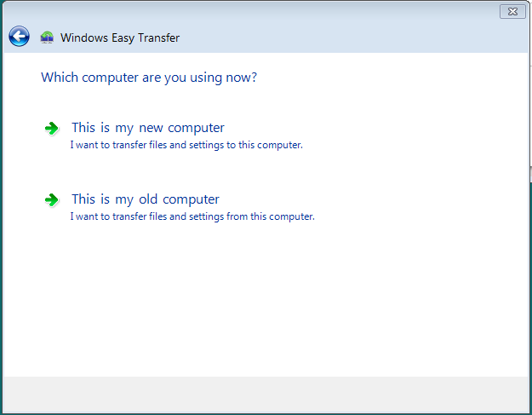Click the "Which computer are you using now?" heading
Screen dimensions: 532x415
click(x=149, y=78)
